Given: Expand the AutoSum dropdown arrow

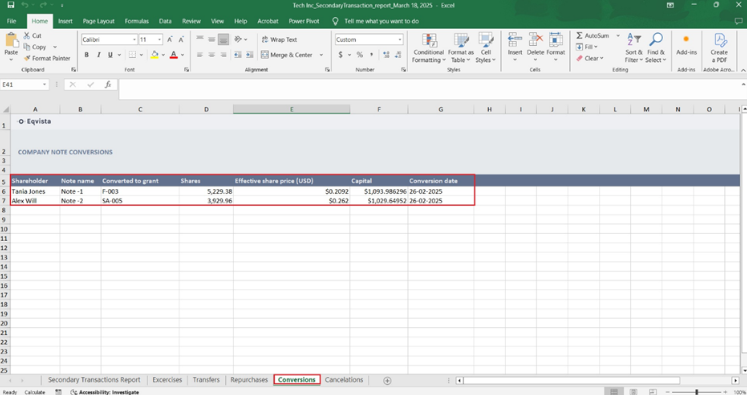Looking at the screenshot, I should pos(618,36).
